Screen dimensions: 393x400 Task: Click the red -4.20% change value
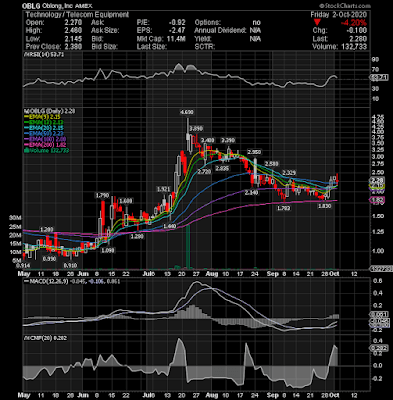tap(353, 23)
